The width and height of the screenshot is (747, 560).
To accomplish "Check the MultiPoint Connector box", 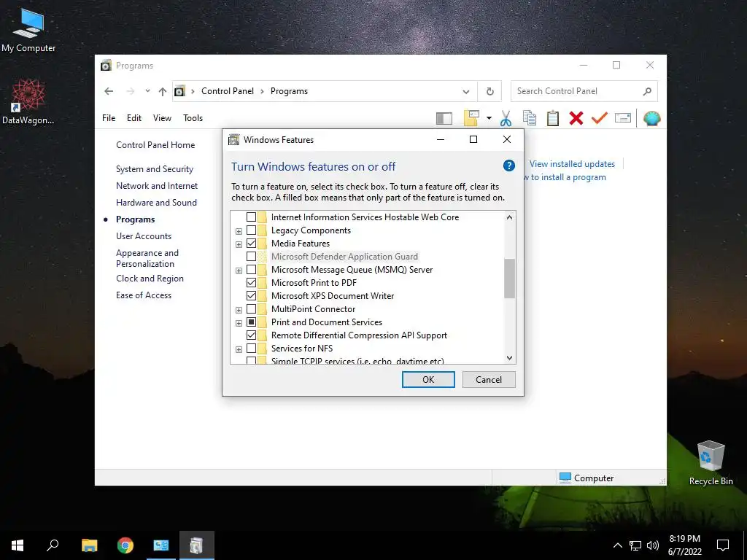I will [251, 309].
